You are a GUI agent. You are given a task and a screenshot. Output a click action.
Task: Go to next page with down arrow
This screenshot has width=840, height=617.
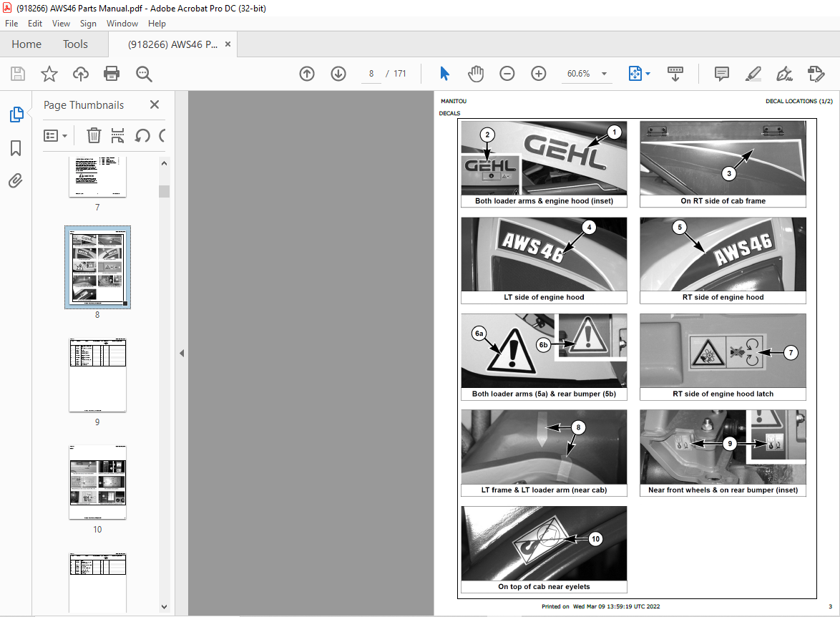tap(338, 74)
